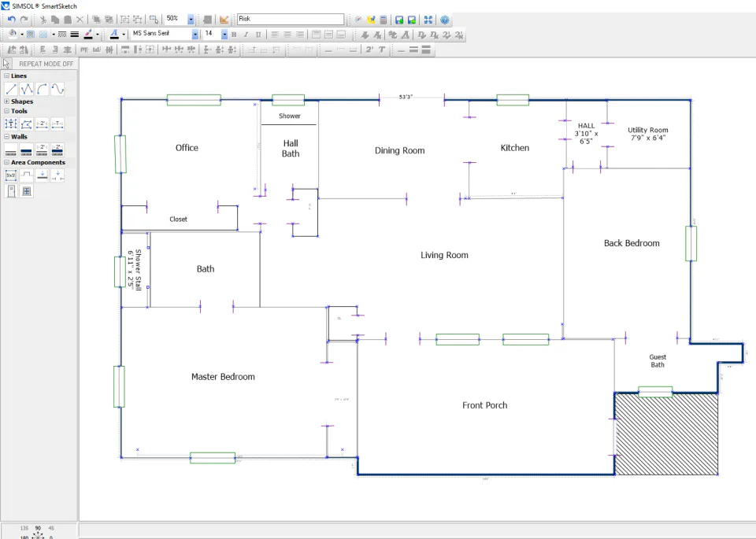Collapse the Walls section
This screenshot has width=756, height=539.
click(7, 137)
